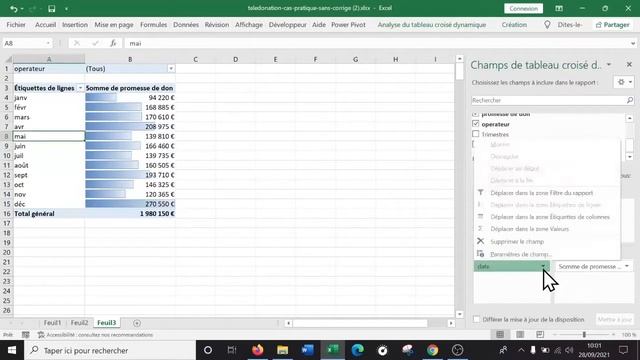Open the fields pane options dropdown arrow
The width and height of the screenshot is (640, 360).
tap(609, 64)
